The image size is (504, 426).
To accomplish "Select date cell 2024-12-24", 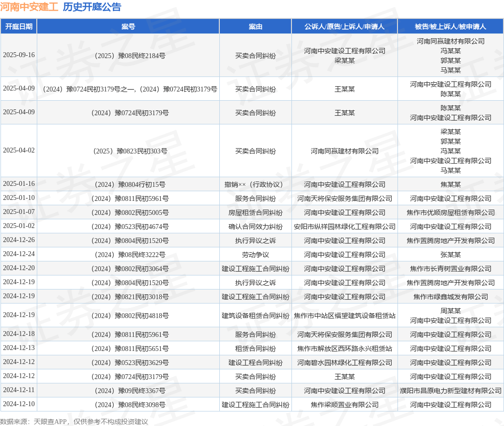I will pos(19,254).
